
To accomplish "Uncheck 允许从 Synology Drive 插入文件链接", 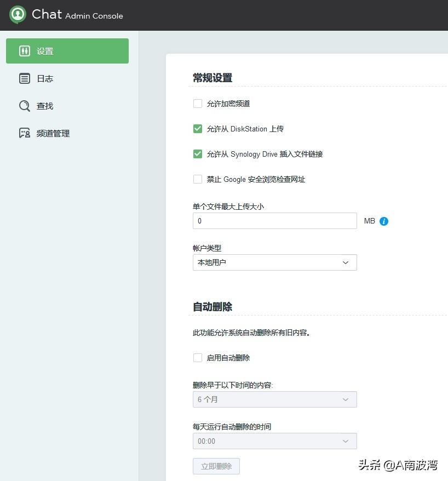I will coord(198,154).
